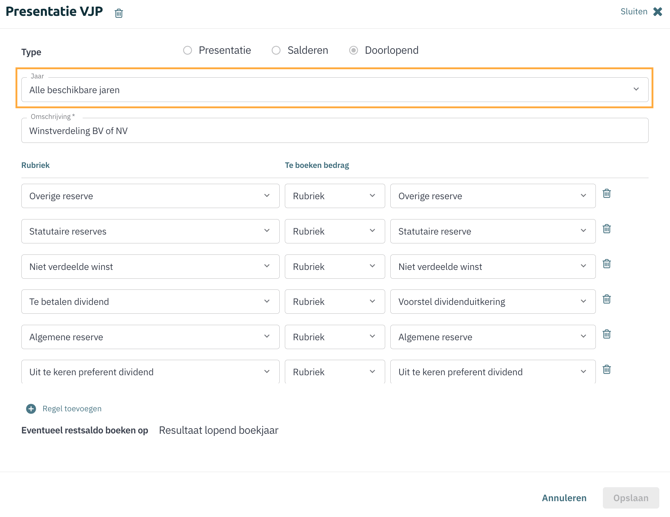Click the trash icon next to Presentatie VJP
670x517 pixels.
pyautogui.click(x=119, y=13)
